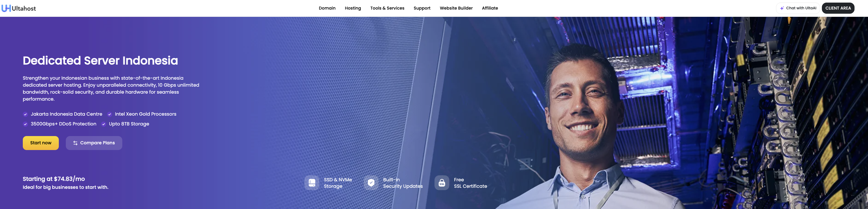Click the Ultahost logo
The width and height of the screenshot is (868, 209).
(19, 8)
